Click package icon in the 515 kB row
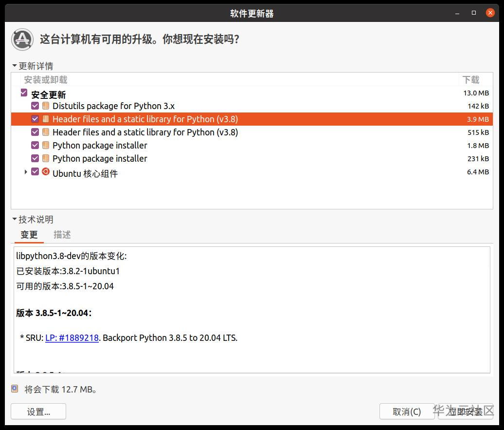The height and width of the screenshot is (430, 504). click(46, 132)
